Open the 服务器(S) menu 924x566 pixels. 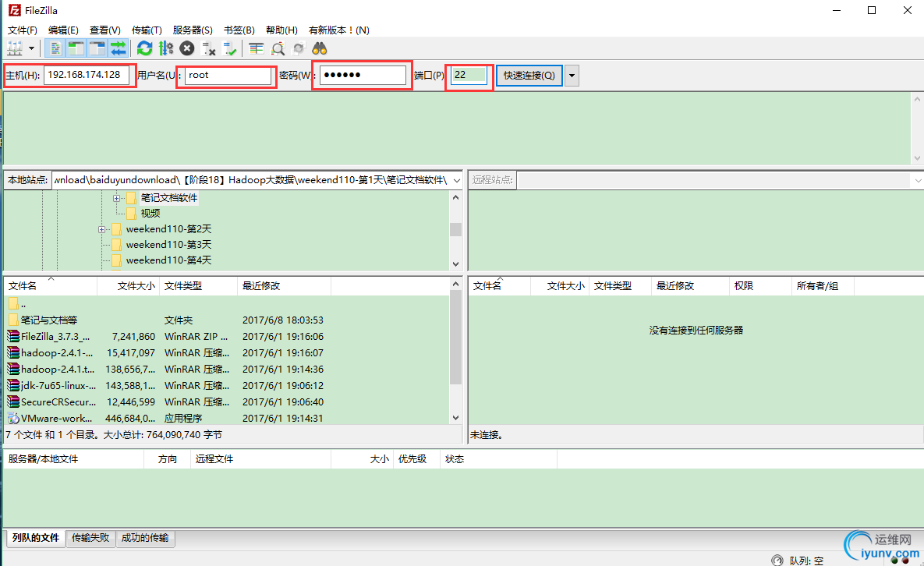(x=193, y=30)
